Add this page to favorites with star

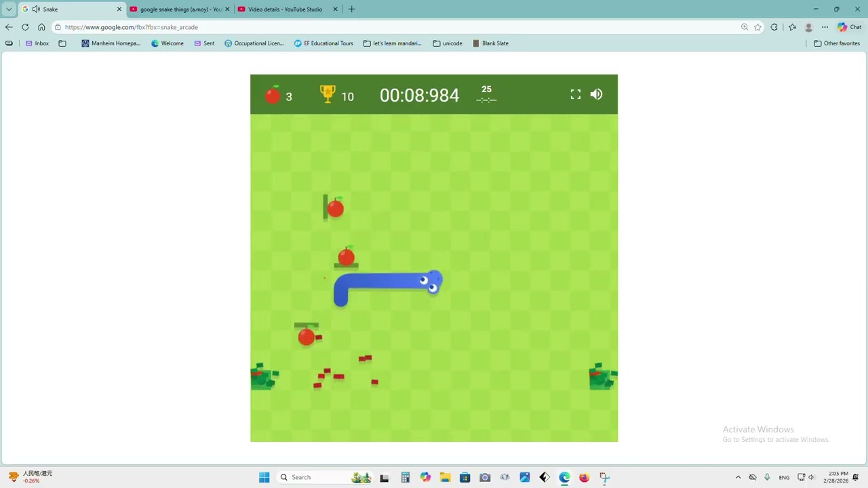[757, 27]
